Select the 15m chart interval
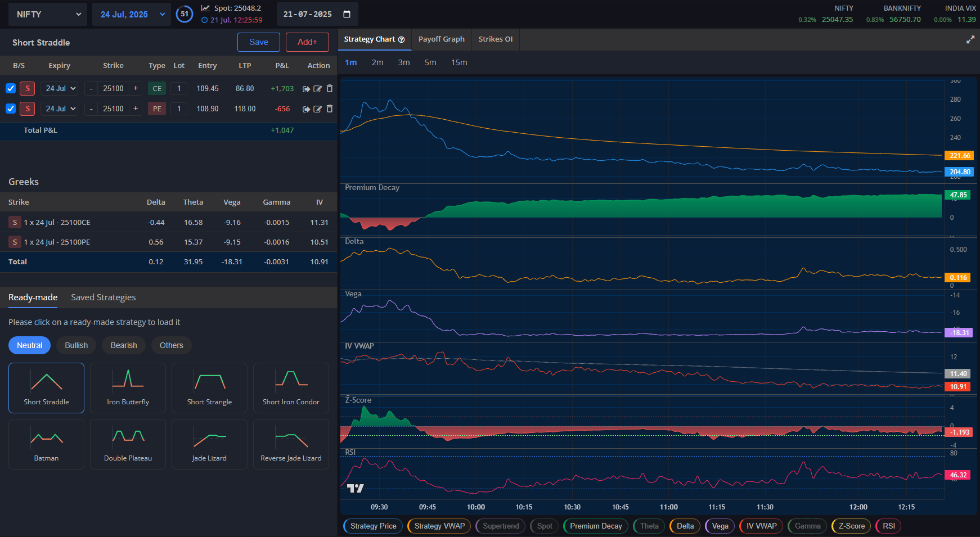980x537 pixels. 459,62
